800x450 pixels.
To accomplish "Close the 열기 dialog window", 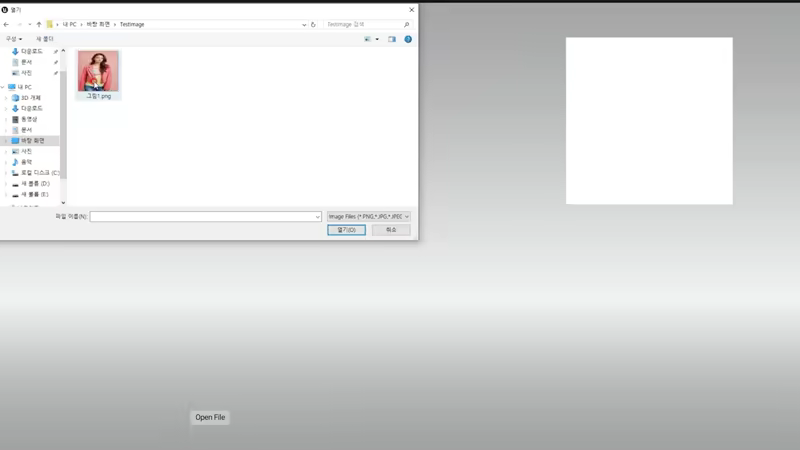I will coord(412,10).
